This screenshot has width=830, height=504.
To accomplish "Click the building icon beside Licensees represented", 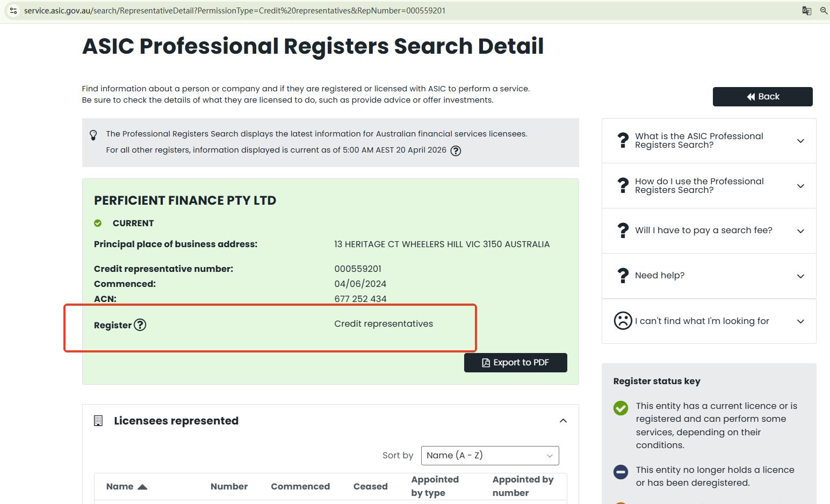I will coord(98,421).
